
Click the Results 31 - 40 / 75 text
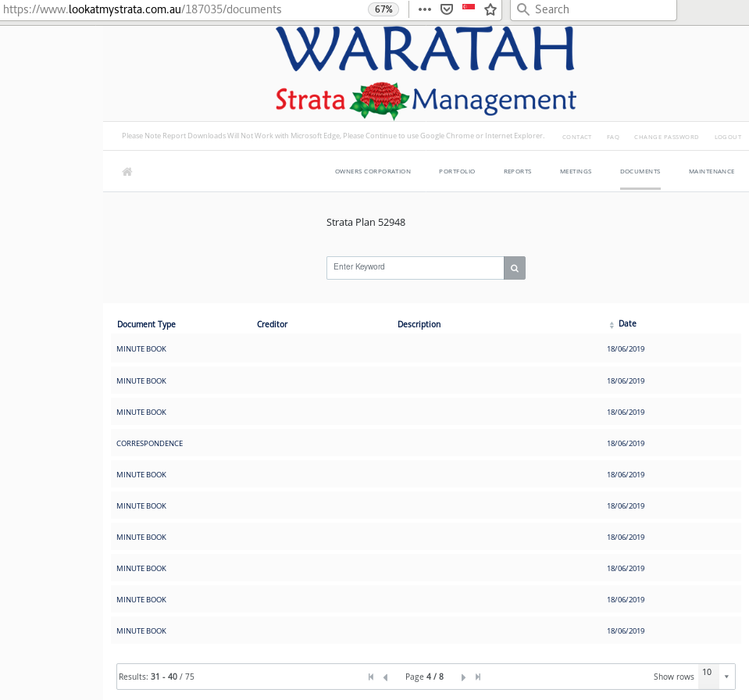[156, 677]
